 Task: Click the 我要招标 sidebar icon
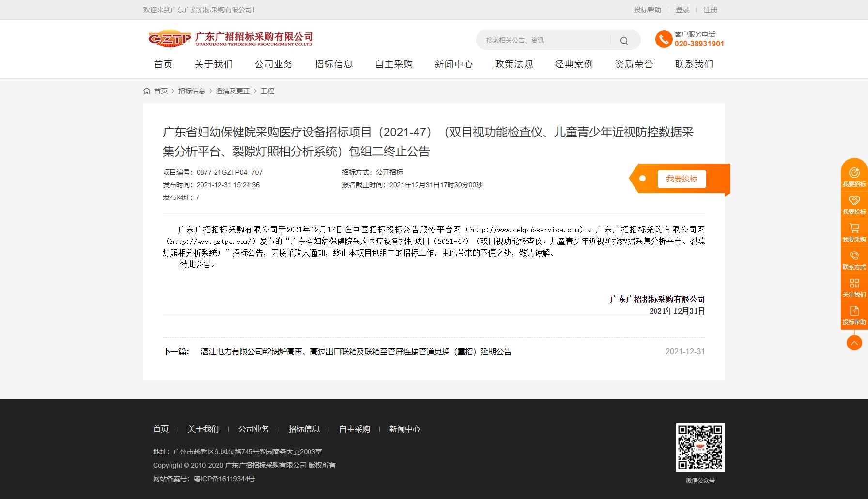click(854, 173)
